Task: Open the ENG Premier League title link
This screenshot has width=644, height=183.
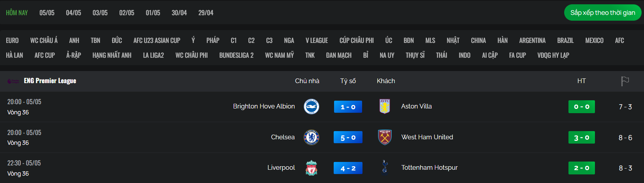Action: (50, 81)
